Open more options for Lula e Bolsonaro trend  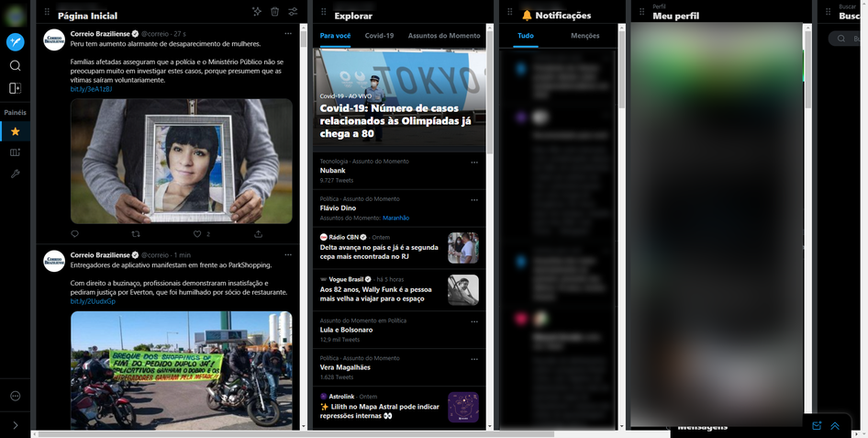tap(474, 321)
